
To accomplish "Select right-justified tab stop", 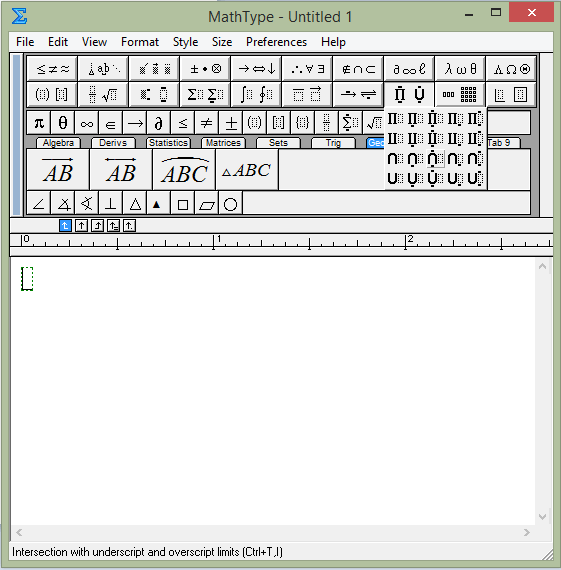I will pyautogui.click(x=97, y=226).
